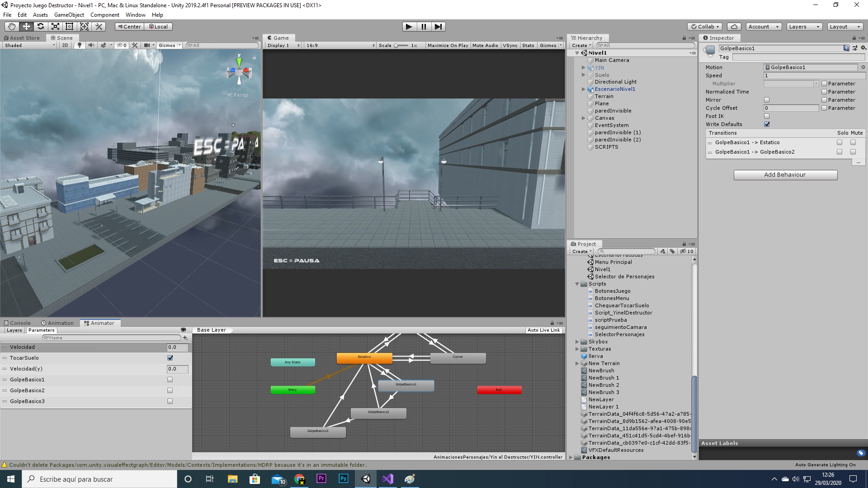Viewport: 868px width, 488px height.
Task: Open the Account dropdown
Action: [x=764, y=27]
